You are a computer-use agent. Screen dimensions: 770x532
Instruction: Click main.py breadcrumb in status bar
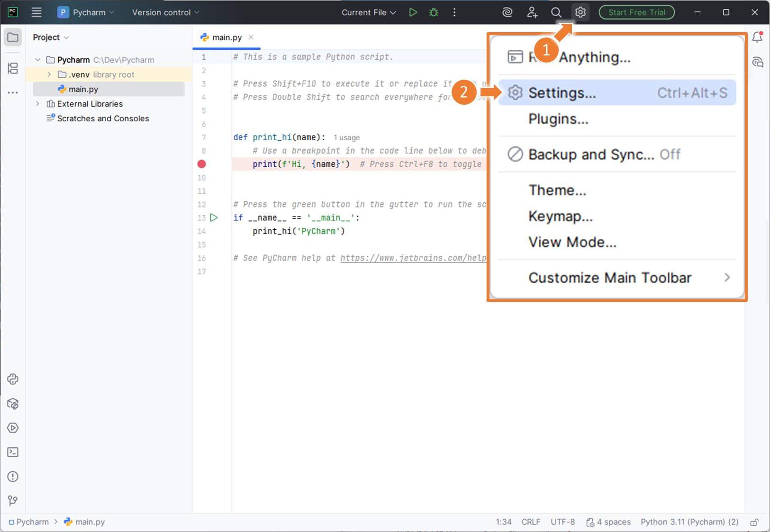click(85, 522)
